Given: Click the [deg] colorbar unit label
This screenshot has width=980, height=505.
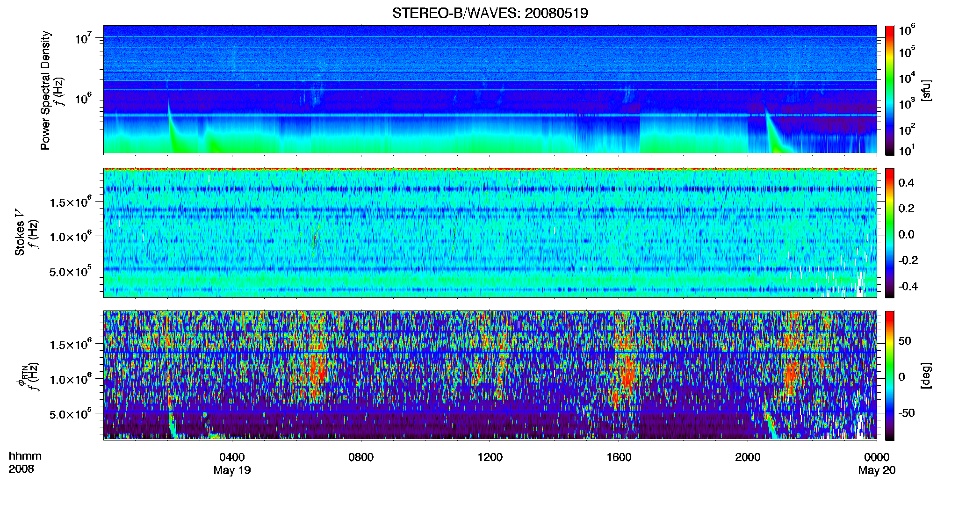Looking at the screenshot, I should 926,375.
